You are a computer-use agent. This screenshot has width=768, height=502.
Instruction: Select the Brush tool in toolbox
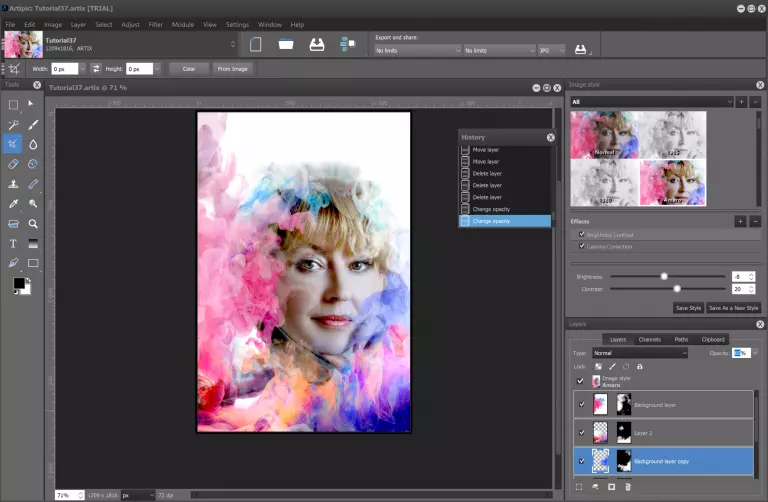(x=33, y=125)
